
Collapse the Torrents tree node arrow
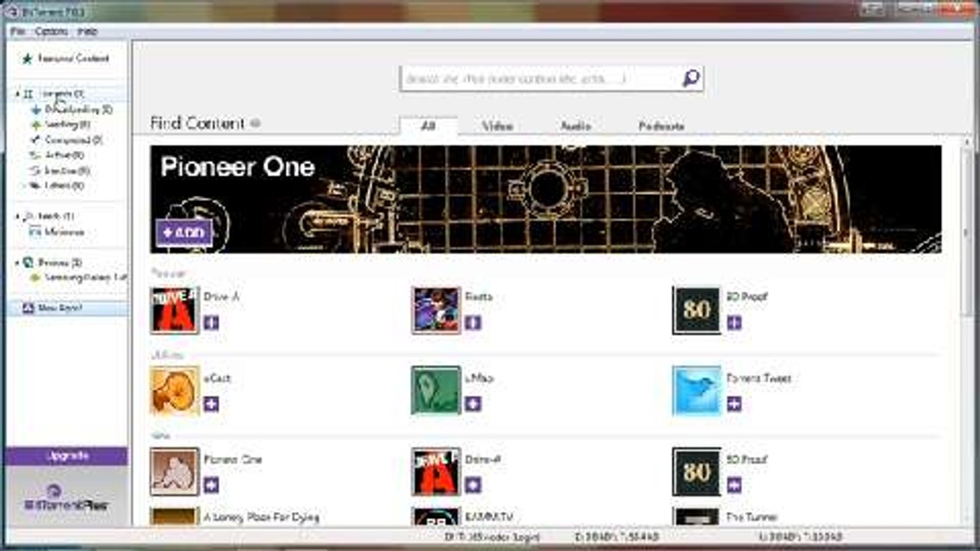tap(18, 93)
